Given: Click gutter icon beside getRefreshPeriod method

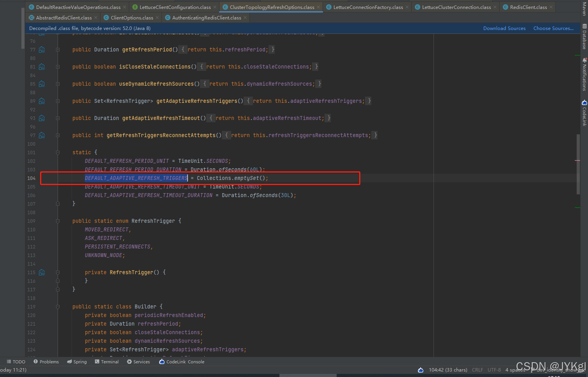Looking at the screenshot, I should click(42, 49).
